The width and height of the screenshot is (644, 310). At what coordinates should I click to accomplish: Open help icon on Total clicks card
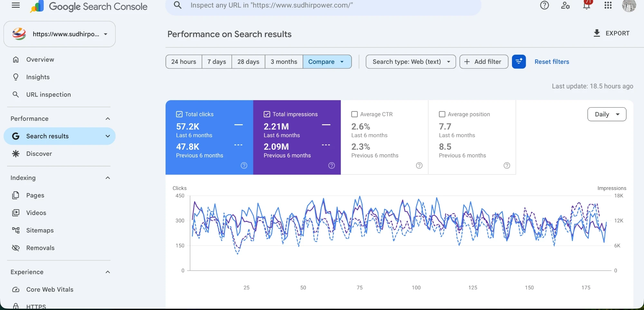(244, 165)
